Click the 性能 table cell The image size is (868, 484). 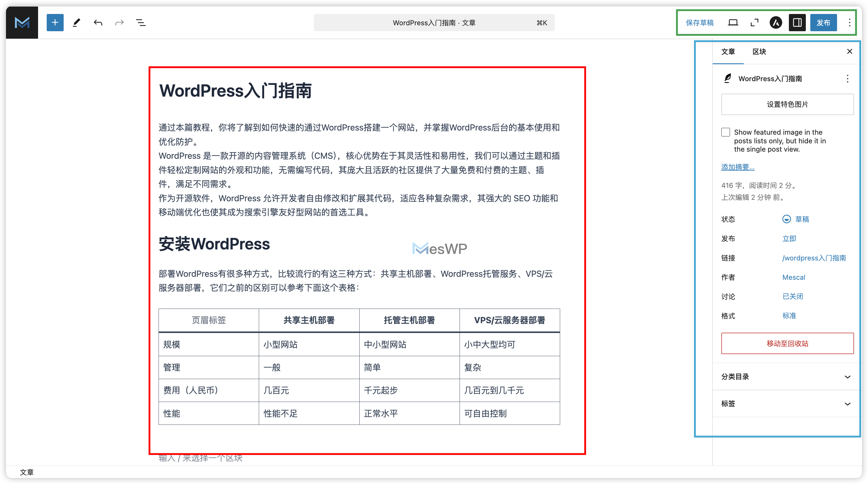point(209,413)
